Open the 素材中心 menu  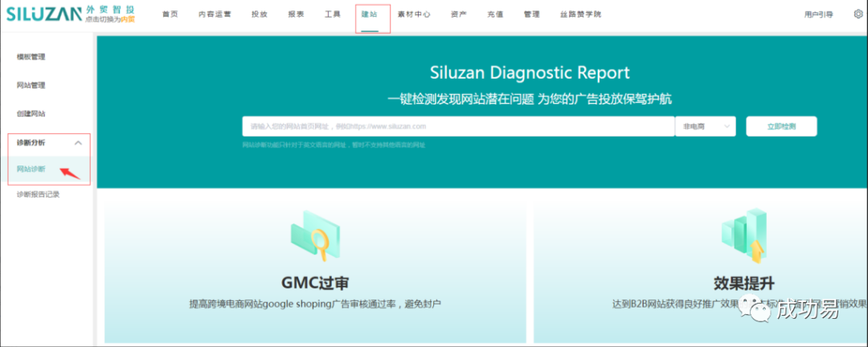[x=414, y=14]
